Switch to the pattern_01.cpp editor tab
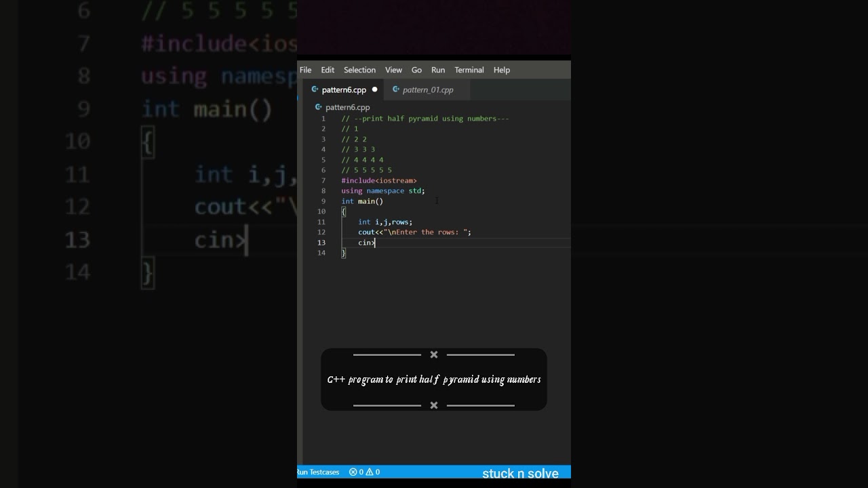Screen dimensions: 868x488 [x=428, y=89]
